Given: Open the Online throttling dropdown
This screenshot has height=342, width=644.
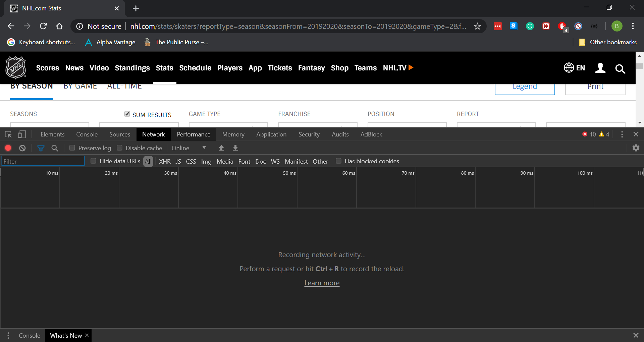Looking at the screenshot, I should (x=189, y=148).
